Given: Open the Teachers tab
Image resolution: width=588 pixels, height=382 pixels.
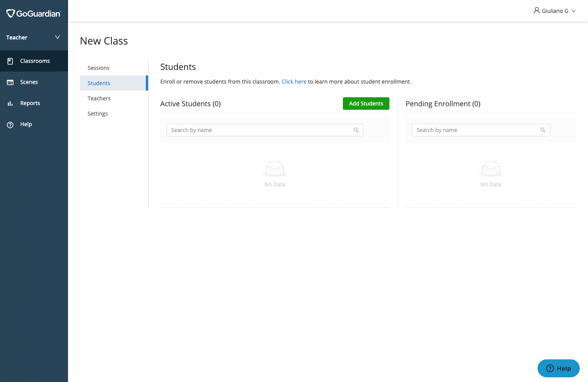Looking at the screenshot, I should (99, 98).
